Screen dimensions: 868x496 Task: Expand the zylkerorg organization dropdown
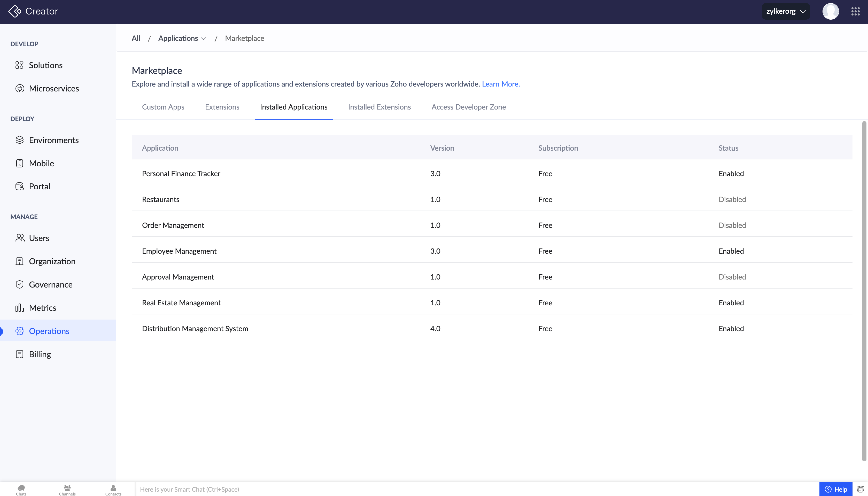coord(786,11)
